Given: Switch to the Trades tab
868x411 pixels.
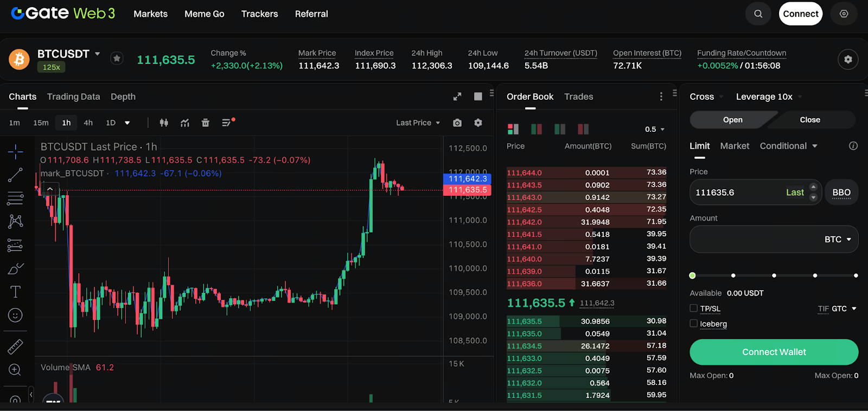Looking at the screenshot, I should click(x=578, y=97).
